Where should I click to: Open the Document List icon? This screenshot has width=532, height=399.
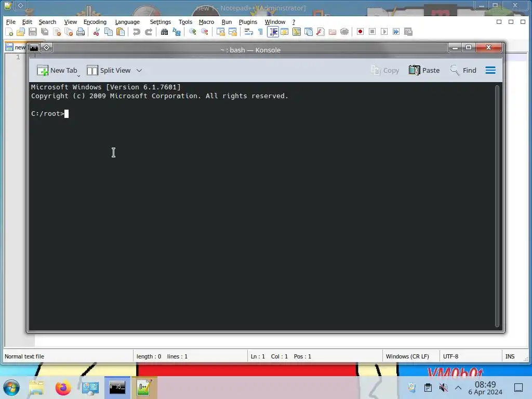309,32
